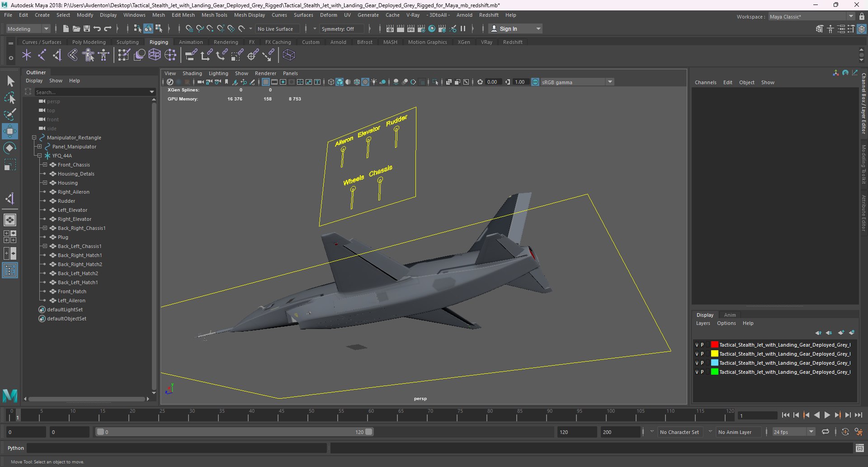The width and height of the screenshot is (868, 467).
Task: Toggle the viewport grid display icon
Action: point(266,82)
